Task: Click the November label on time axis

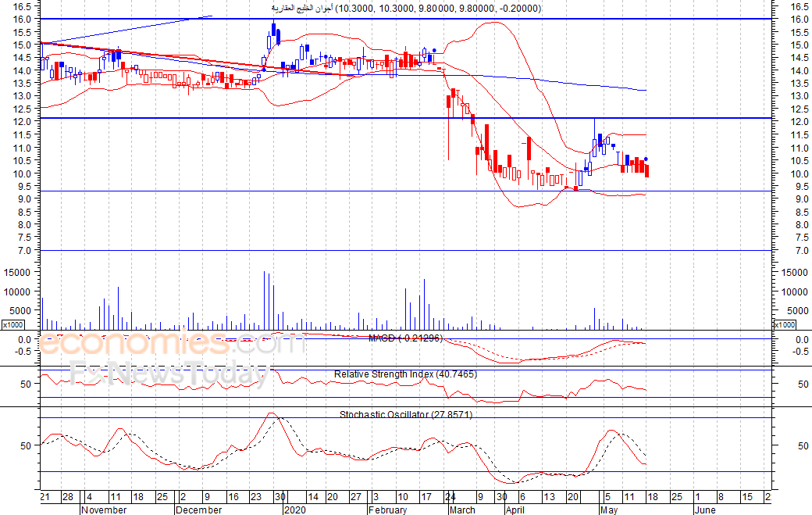Action: (104, 510)
